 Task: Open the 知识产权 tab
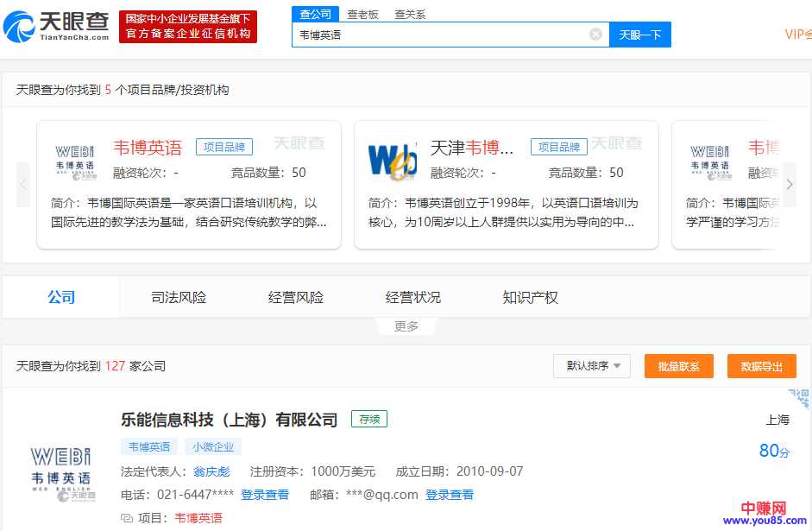coord(530,297)
